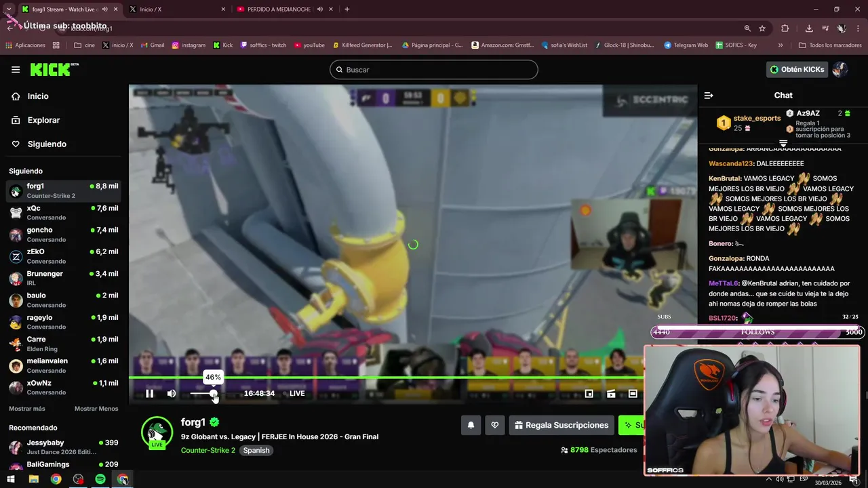
Task: Open xQc channel from following list
Action: [x=64, y=213]
